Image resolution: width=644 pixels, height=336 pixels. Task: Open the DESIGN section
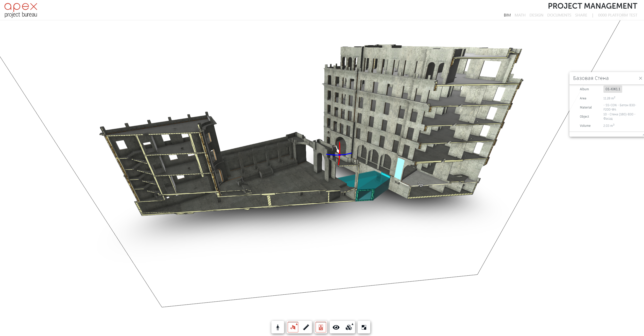(536, 15)
